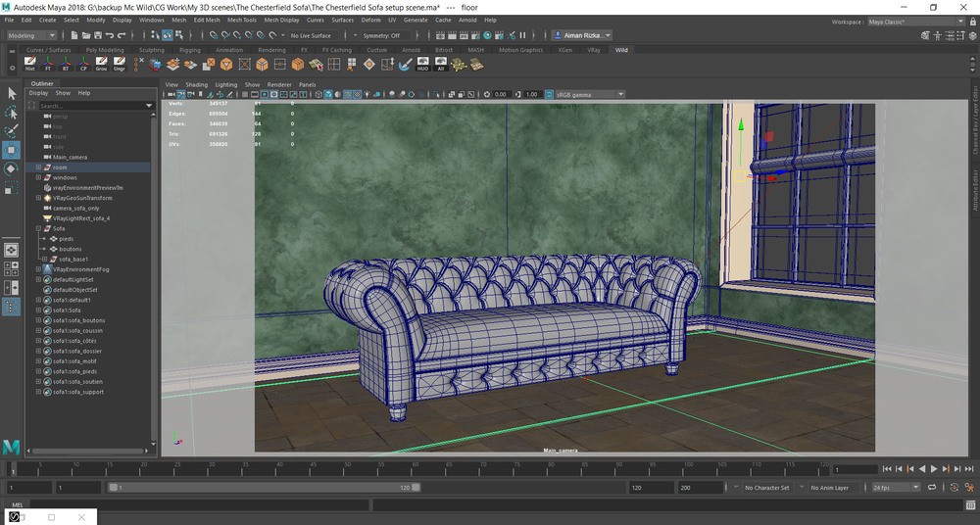This screenshot has width=980, height=525.
Task: Click the RT reset transform shelf icon
Action: (x=66, y=64)
